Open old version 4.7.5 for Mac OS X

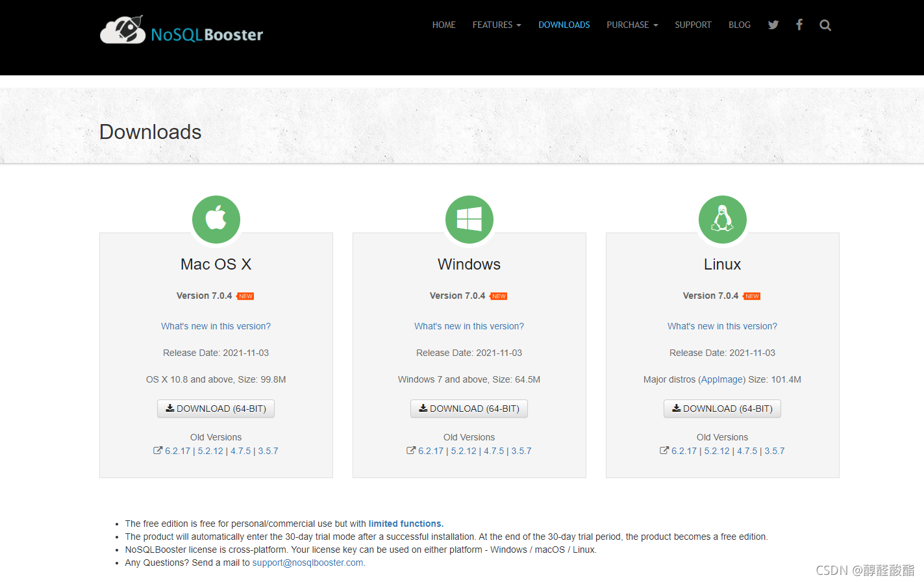pos(240,451)
